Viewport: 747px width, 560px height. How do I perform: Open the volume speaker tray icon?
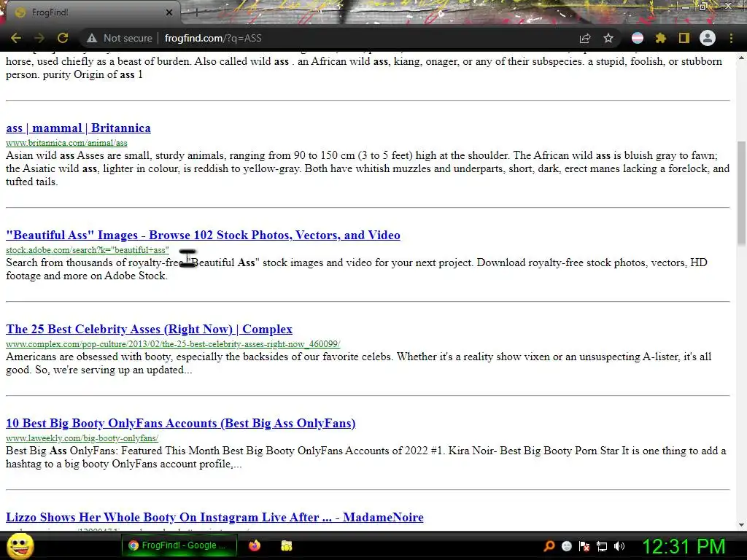point(619,546)
